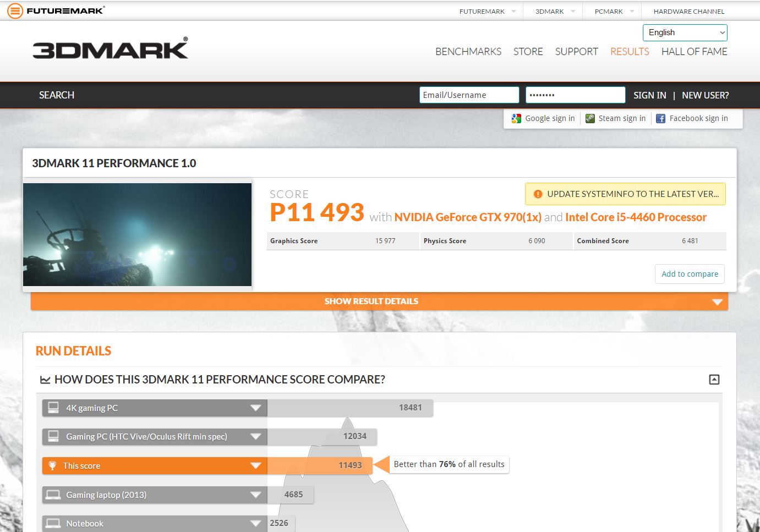Open the Support page

577,52
